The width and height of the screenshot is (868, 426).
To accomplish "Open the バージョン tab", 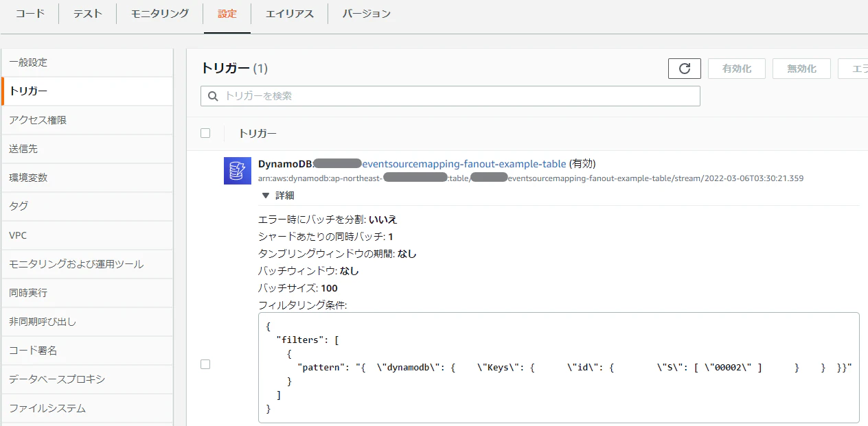I will click(367, 14).
